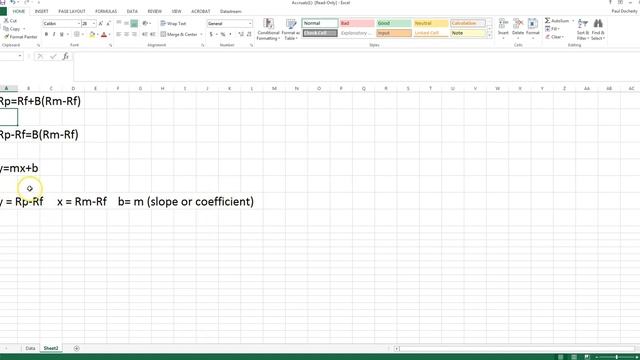Apply the Good cell style
This screenshot has height=360, width=640.
coord(393,23)
